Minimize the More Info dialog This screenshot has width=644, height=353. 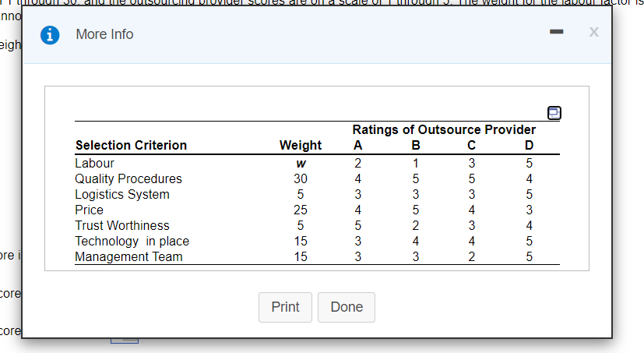(557, 34)
